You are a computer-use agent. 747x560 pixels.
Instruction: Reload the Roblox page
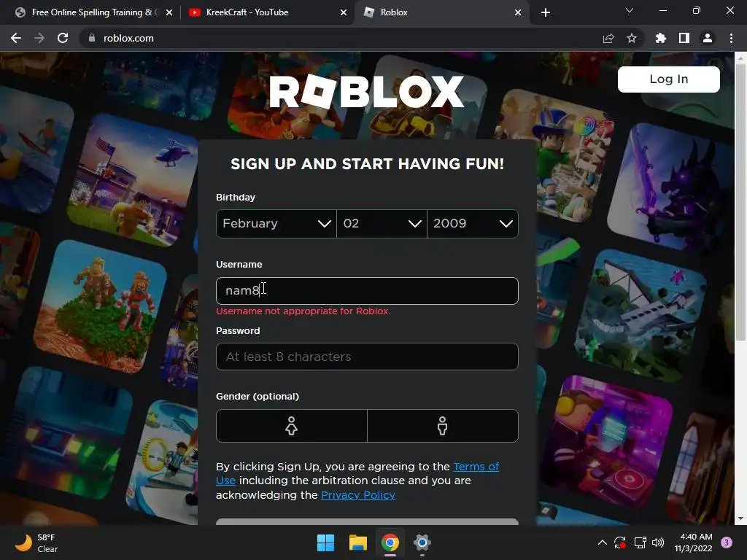pos(63,38)
